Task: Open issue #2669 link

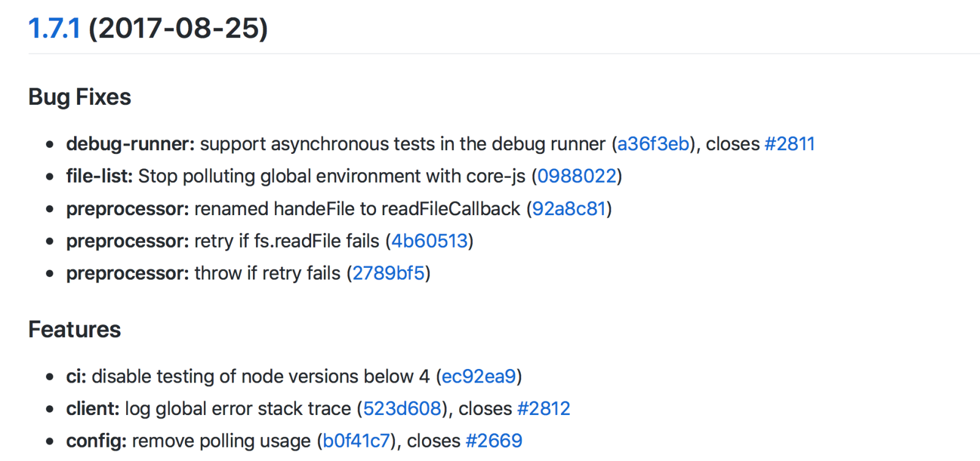Action: click(494, 441)
